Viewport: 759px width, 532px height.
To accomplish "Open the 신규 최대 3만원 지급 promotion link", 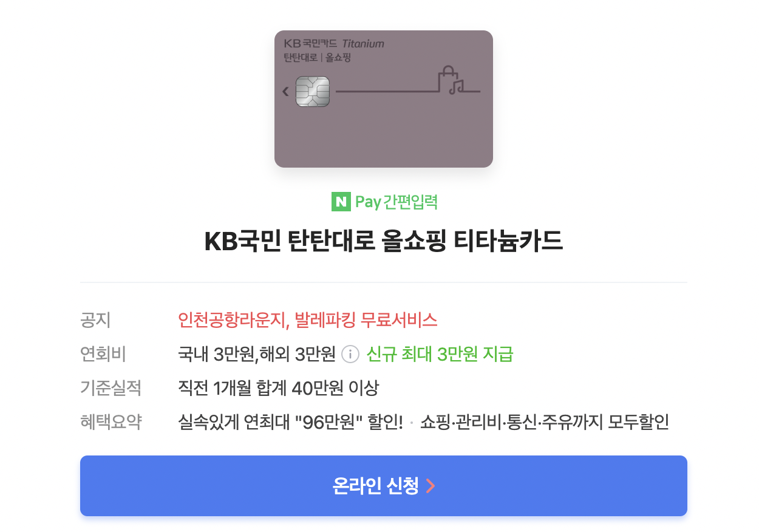I will pos(440,354).
